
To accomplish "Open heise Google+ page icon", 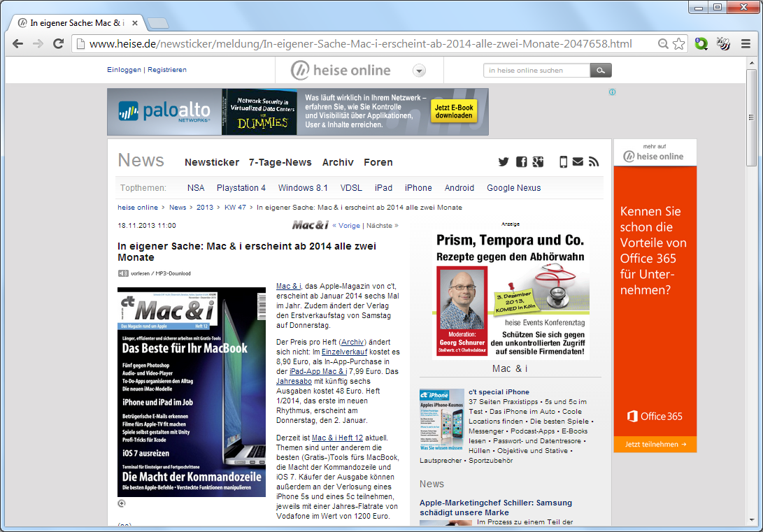I will 538,161.
